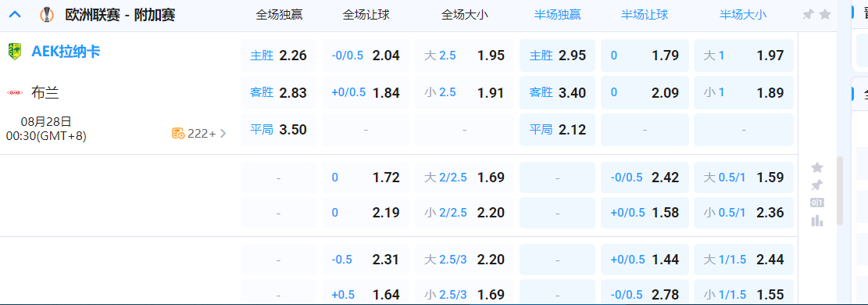Pick handicap +0/0.5 at 1.84
Screen dimensions: 868x305
(366, 92)
